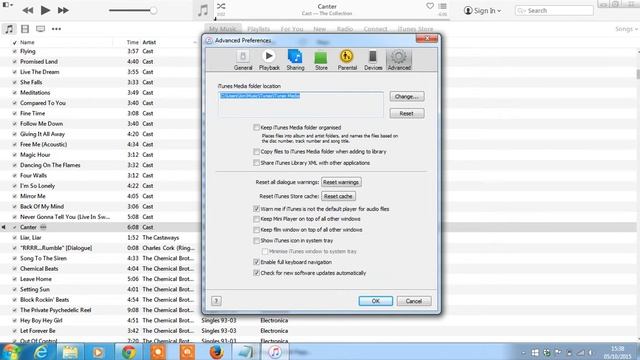Click the album art music note icon
Screen dimensions: 640x360
[x=203, y=10]
